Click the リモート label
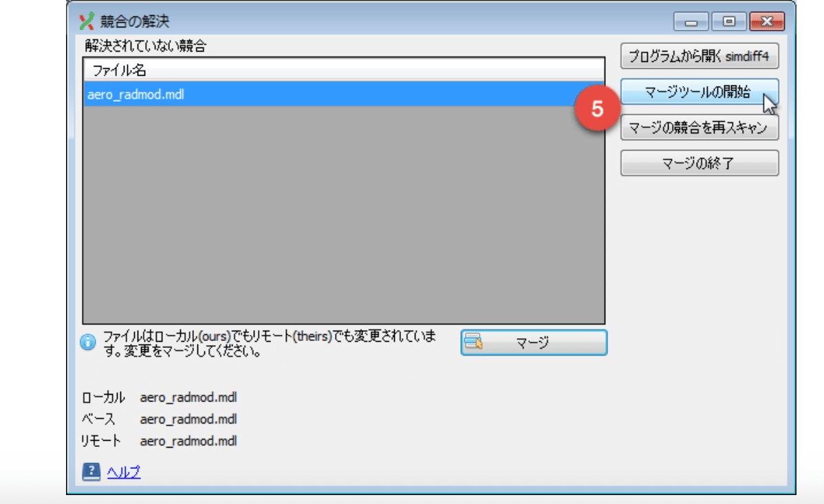 pyautogui.click(x=101, y=441)
